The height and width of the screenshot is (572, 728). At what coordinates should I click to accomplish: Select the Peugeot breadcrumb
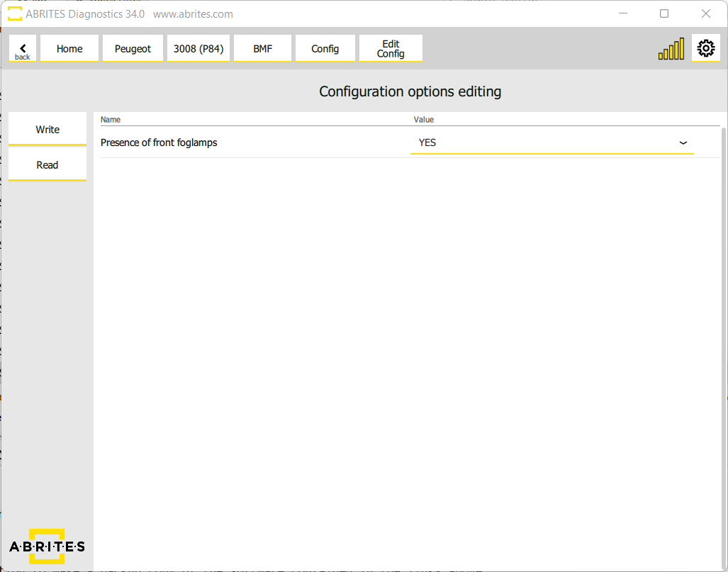pyautogui.click(x=133, y=48)
